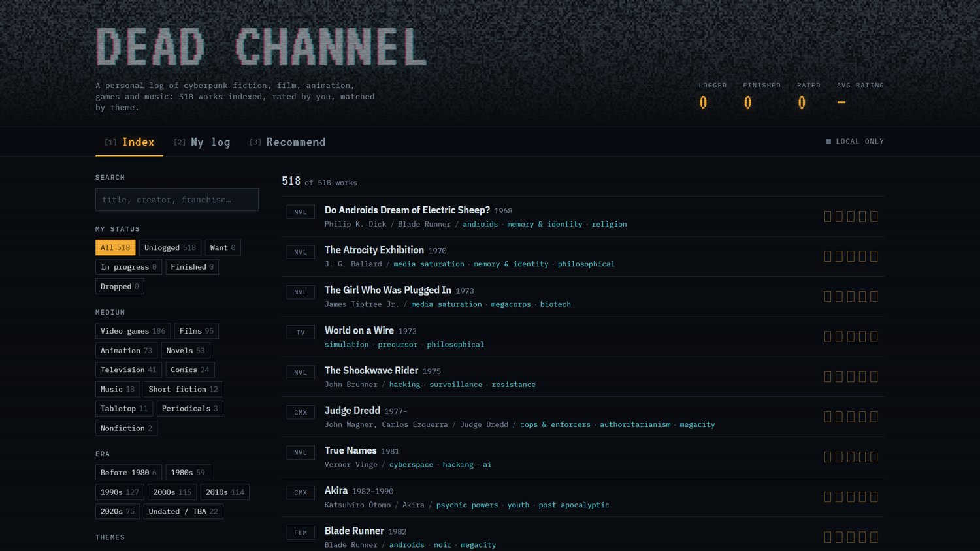980x551 pixels.
Task: Select the All 518 status filter
Action: coord(116,247)
